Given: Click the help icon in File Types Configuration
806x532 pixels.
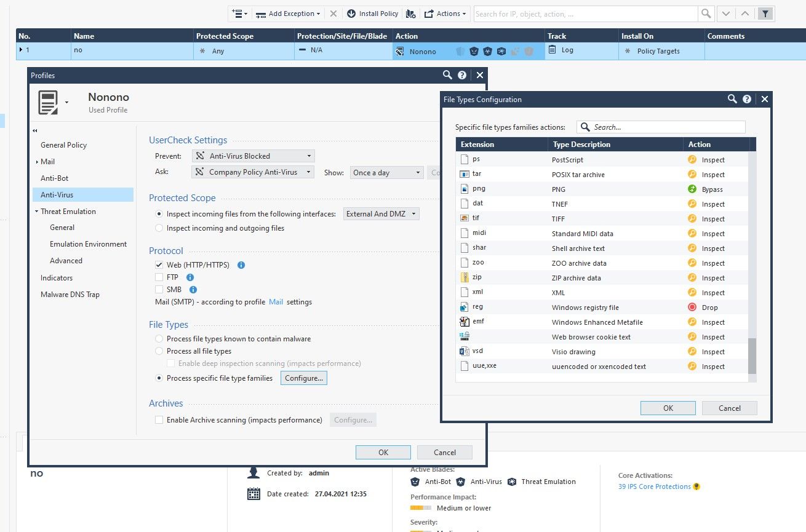Looking at the screenshot, I should pos(747,99).
